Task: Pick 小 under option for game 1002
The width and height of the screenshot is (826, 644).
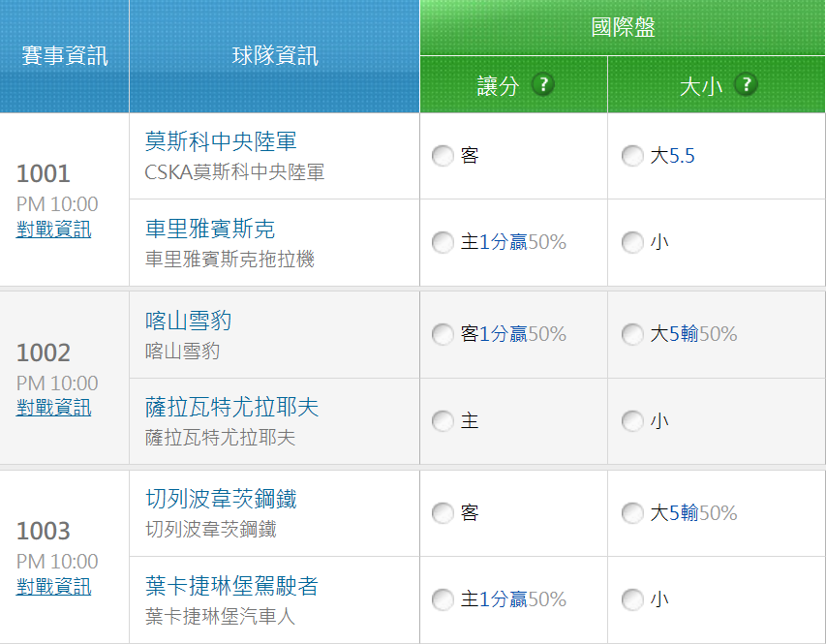Action: (x=632, y=421)
